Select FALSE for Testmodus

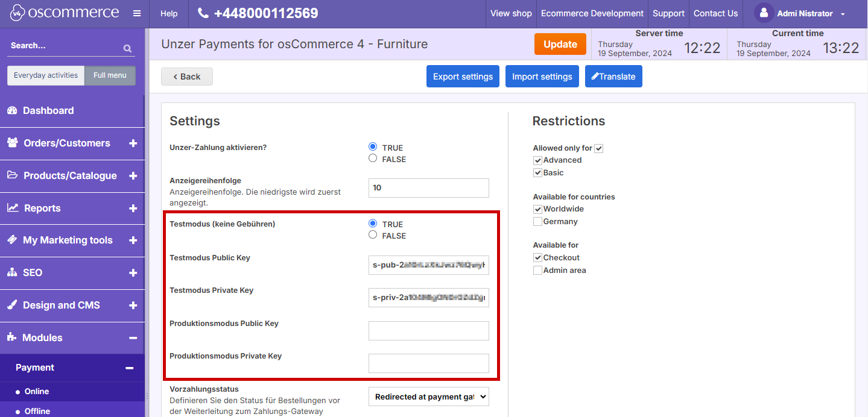[x=373, y=234]
